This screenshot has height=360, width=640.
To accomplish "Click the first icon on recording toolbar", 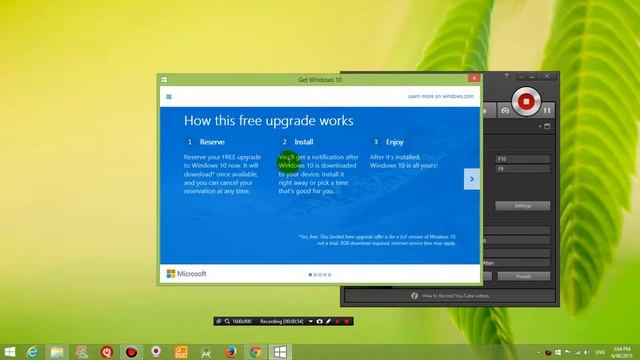I will pos(219,322).
